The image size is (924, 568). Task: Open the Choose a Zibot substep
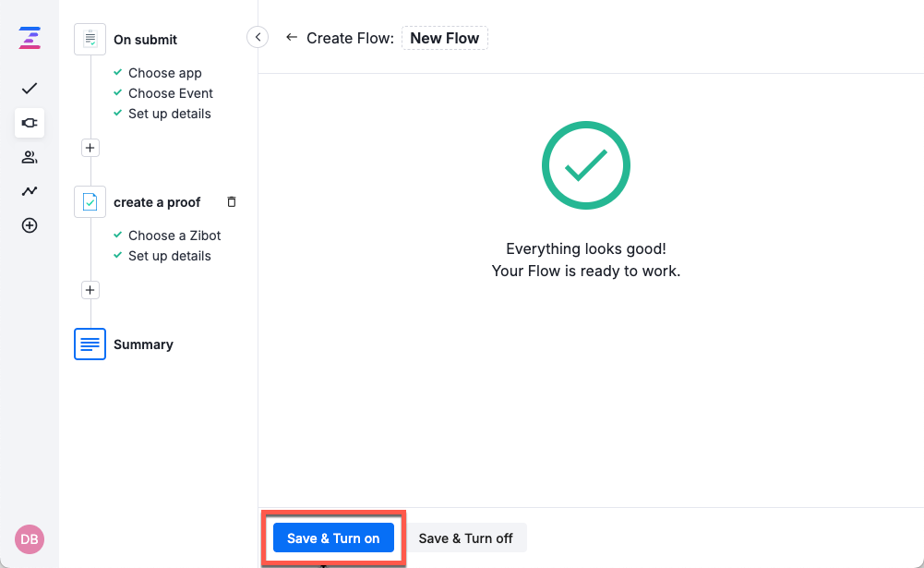point(174,236)
